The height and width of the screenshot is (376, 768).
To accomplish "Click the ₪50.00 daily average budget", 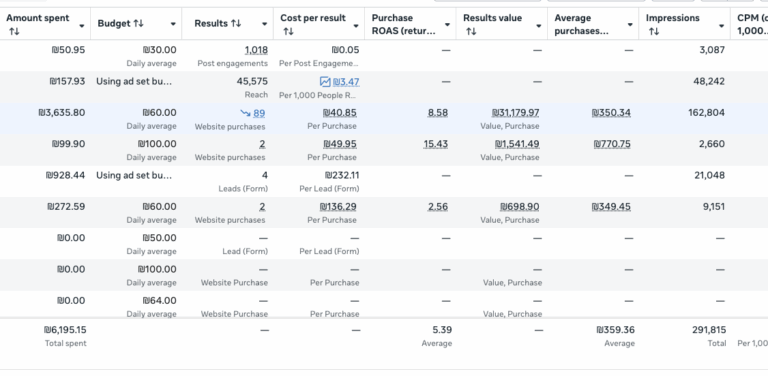I will [160, 238].
